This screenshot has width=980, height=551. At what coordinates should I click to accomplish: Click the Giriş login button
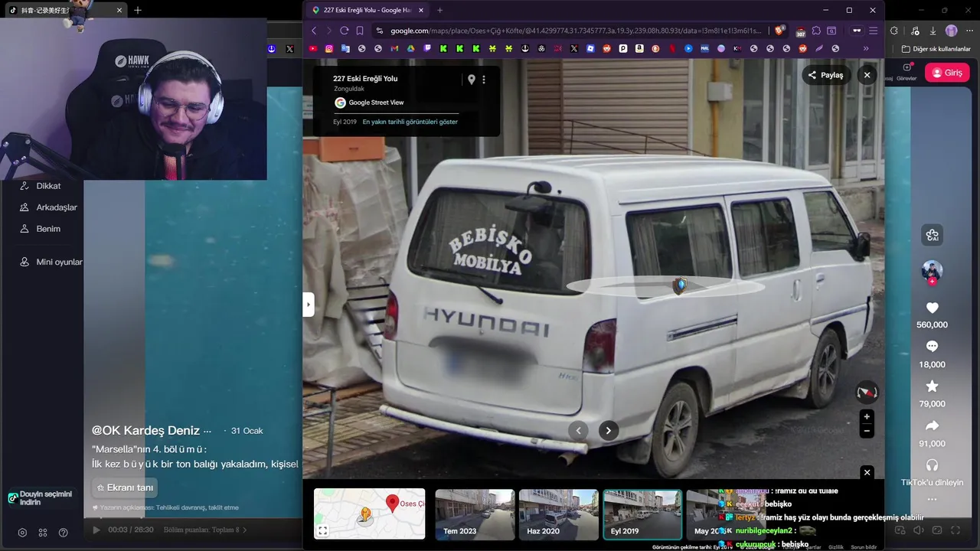point(947,73)
